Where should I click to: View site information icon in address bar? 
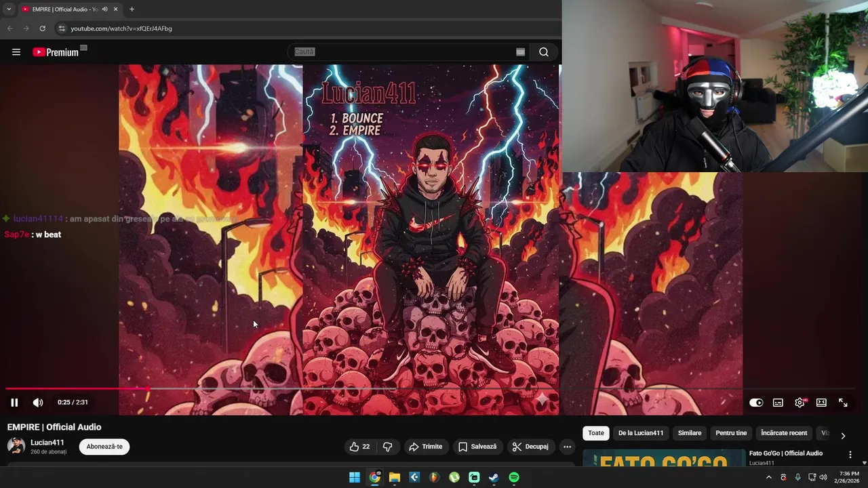point(62,28)
